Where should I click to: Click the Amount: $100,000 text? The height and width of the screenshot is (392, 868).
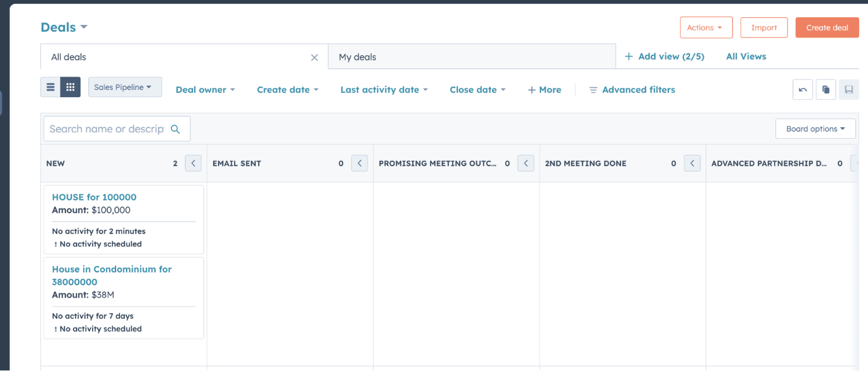(x=91, y=210)
